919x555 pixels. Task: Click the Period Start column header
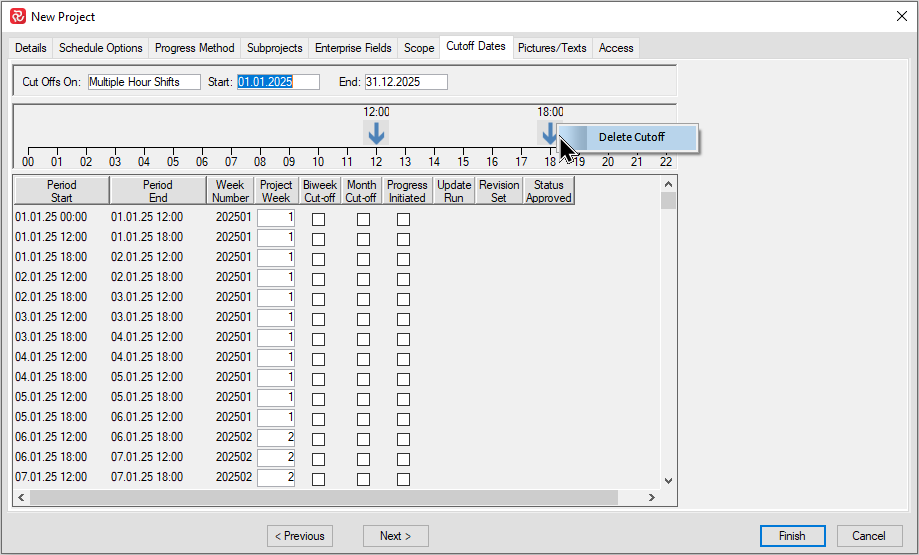pyautogui.click(x=62, y=191)
